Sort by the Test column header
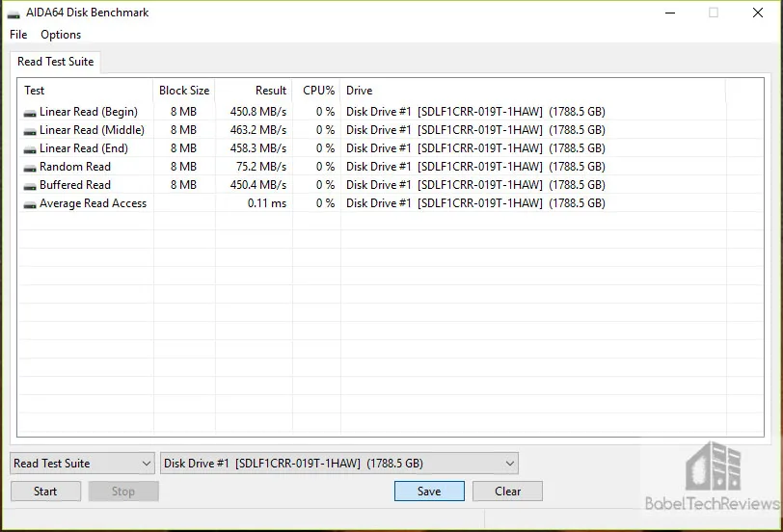783x532 pixels. click(x=85, y=91)
